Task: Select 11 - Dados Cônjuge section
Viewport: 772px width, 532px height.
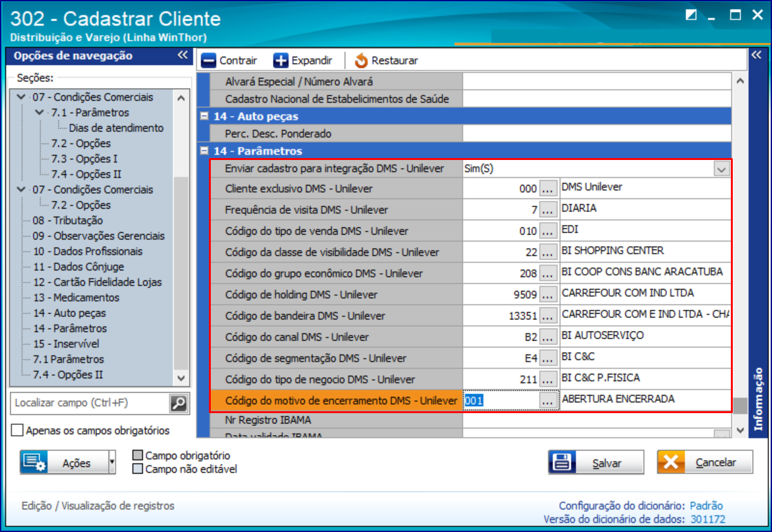Action: coord(78,267)
